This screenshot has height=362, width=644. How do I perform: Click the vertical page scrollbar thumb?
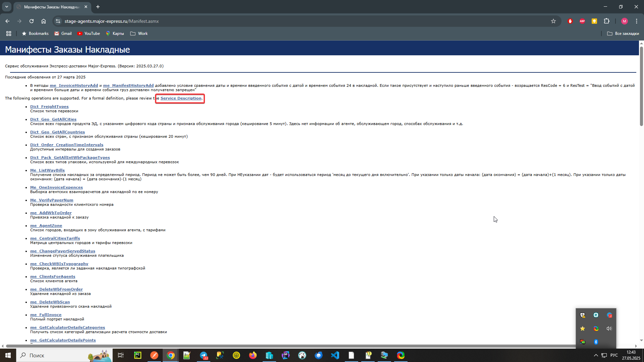point(641,86)
